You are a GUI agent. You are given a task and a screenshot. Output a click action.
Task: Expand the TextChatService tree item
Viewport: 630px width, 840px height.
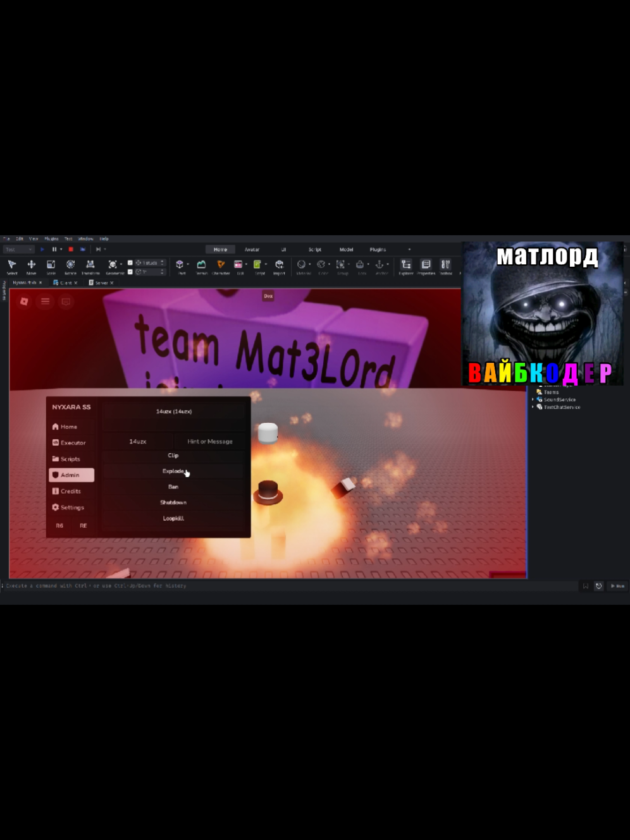click(533, 407)
